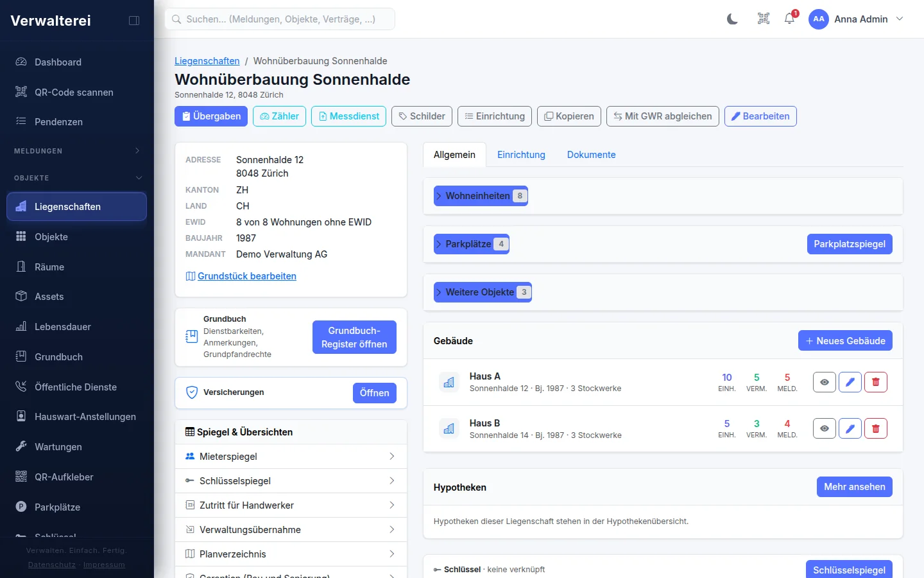Image resolution: width=924 pixels, height=578 pixels.
Task: Click the Neues Gebäude button
Action: click(845, 341)
